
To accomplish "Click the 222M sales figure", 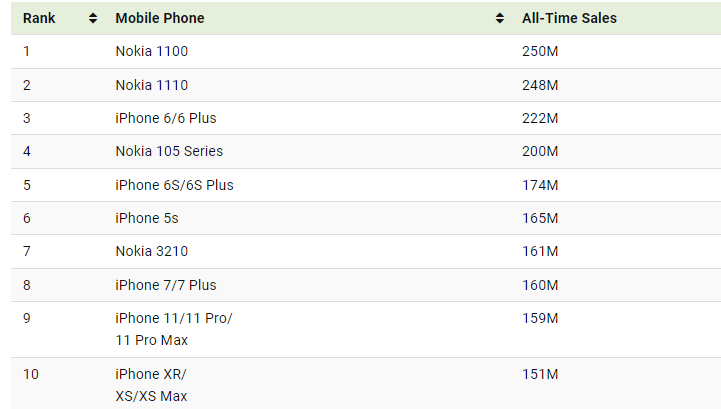I will pos(540,118).
